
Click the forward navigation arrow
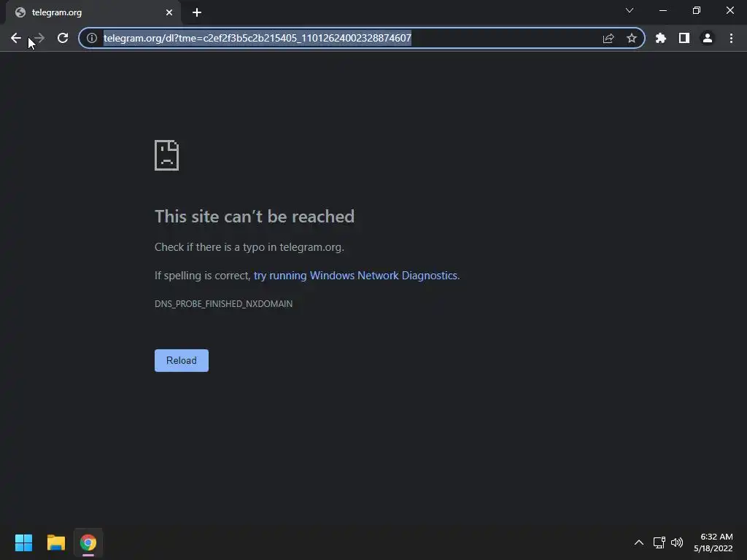39,38
